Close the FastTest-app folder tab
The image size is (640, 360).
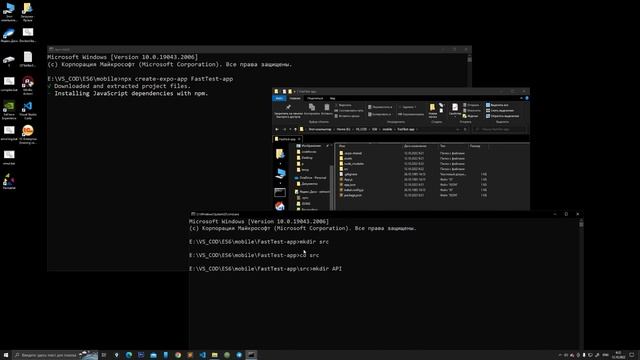pos(299,139)
